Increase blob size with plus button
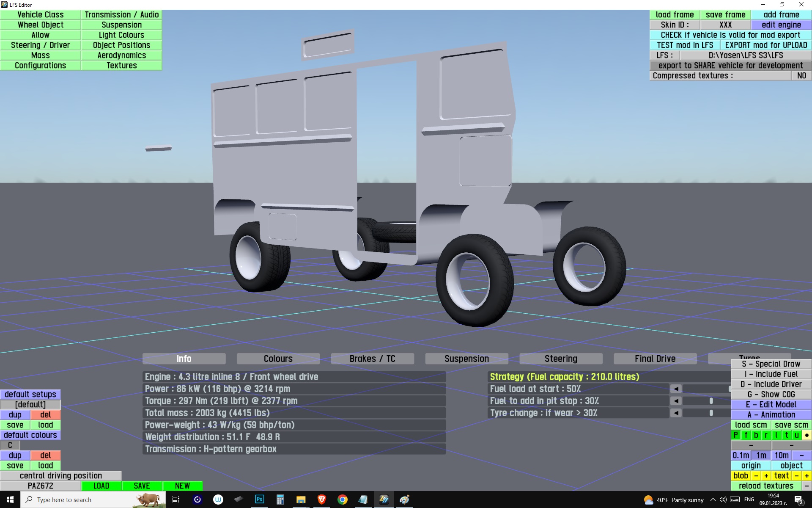 [x=766, y=475]
